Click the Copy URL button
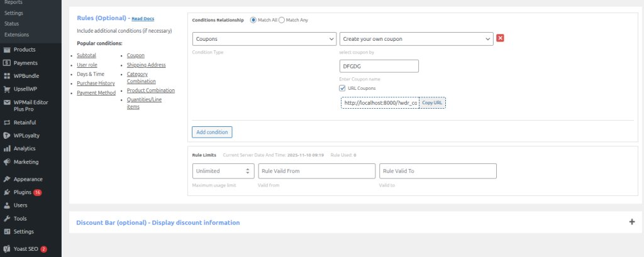The height and width of the screenshot is (257, 644). pyautogui.click(x=432, y=102)
